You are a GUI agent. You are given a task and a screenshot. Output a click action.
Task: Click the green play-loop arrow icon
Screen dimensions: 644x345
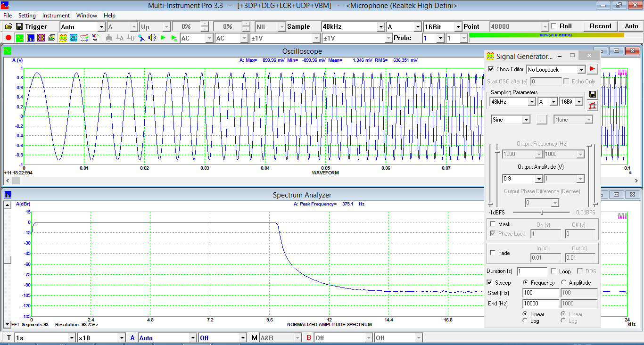click(x=174, y=38)
